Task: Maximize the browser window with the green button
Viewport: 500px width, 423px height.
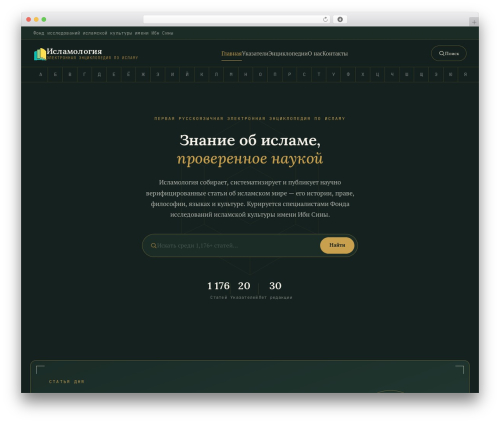Action: (x=44, y=19)
